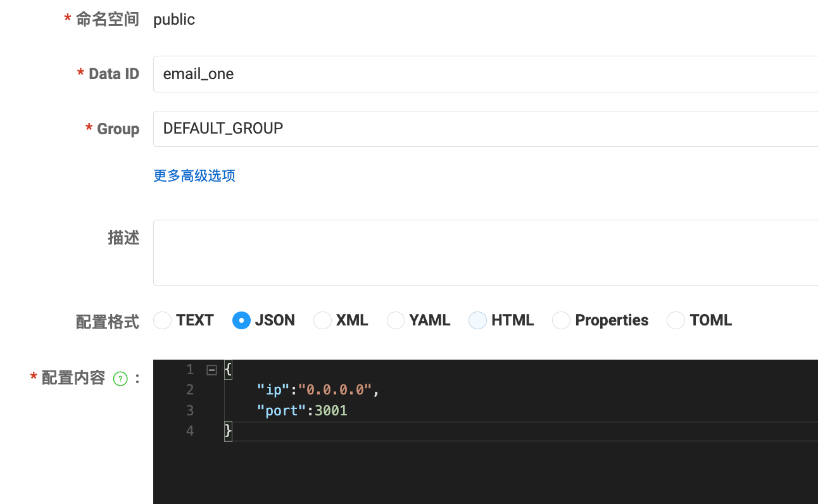818x504 pixels.
Task: Click line number 2 in editor gutter
Action: point(190,390)
